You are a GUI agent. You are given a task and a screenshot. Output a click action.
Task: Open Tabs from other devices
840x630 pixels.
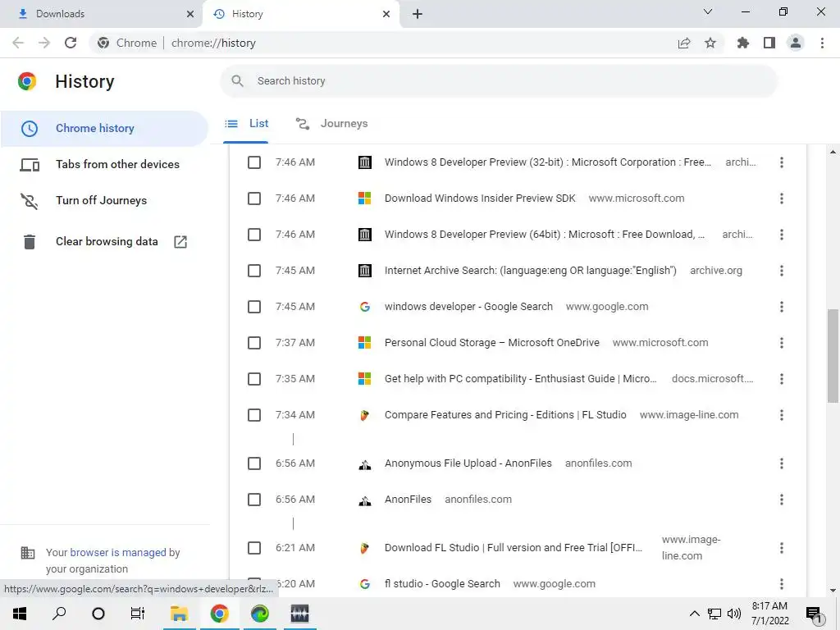(x=104, y=164)
